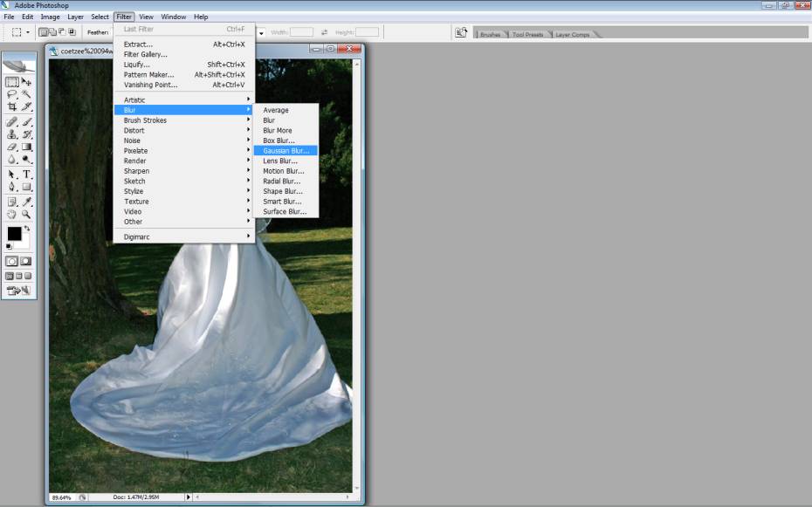The width and height of the screenshot is (812, 507).
Task: Select the Magic Wand tool
Action: pyautogui.click(x=26, y=94)
